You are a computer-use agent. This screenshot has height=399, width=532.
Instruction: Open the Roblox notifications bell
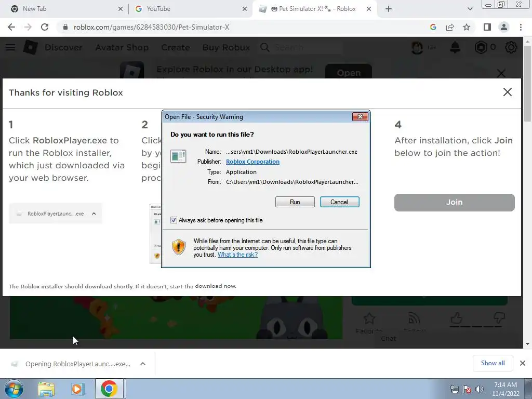click(x=455, y=47)
